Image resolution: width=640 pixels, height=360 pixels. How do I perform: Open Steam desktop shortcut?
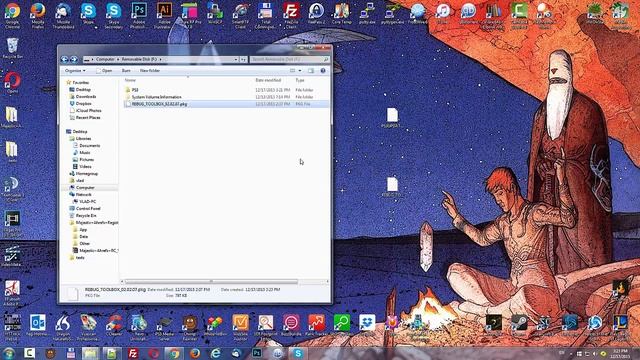click(x=519, y=325)
